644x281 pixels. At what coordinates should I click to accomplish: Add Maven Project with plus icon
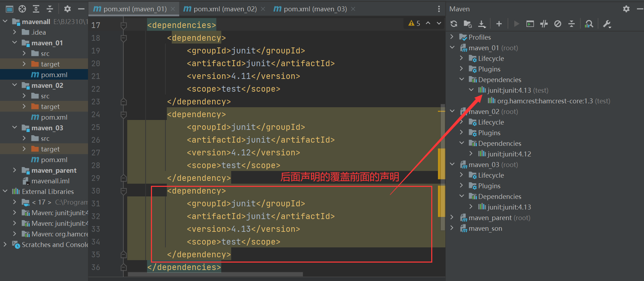[x=499, y=24]
